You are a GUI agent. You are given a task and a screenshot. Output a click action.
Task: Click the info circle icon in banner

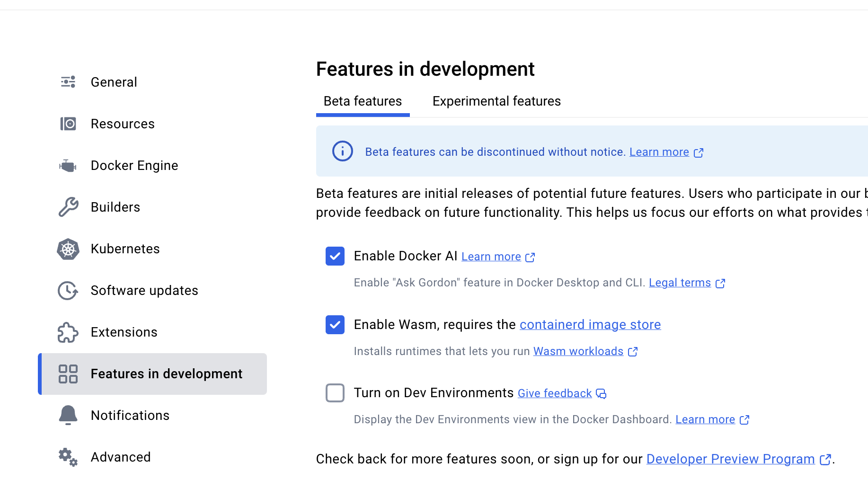click(x=343, y=151)
